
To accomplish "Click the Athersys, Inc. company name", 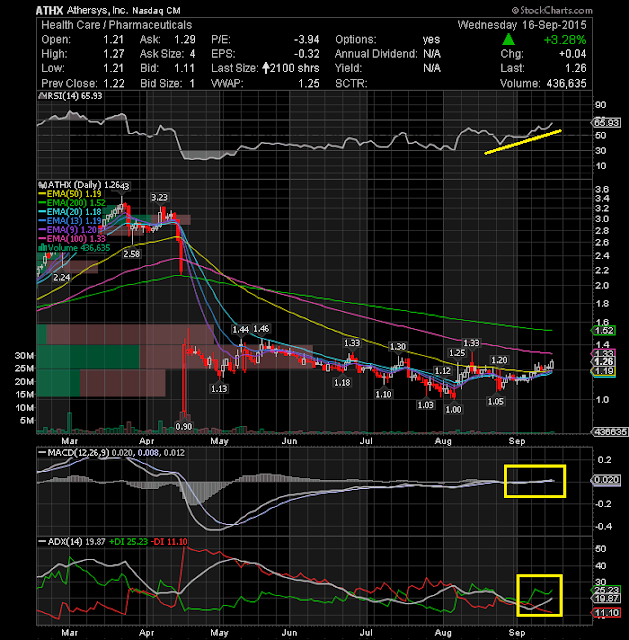I will [97, 11].
